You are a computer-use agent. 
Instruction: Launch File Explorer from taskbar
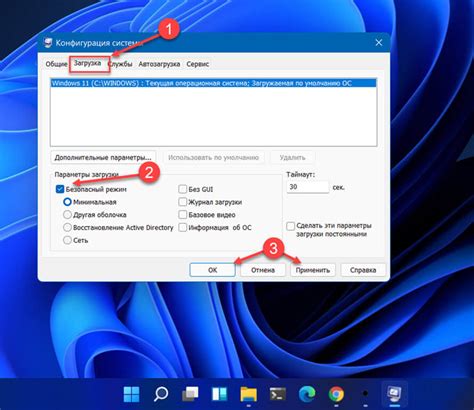249,394
